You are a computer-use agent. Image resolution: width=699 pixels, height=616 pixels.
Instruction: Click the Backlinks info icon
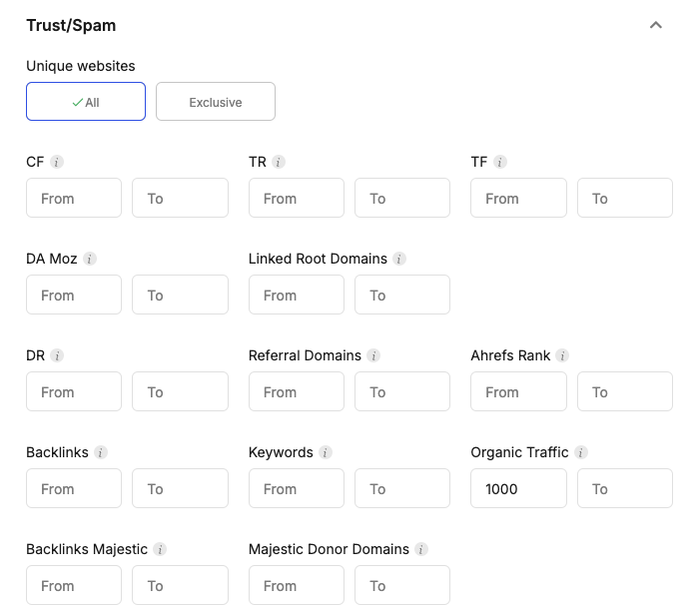[101, 452]
